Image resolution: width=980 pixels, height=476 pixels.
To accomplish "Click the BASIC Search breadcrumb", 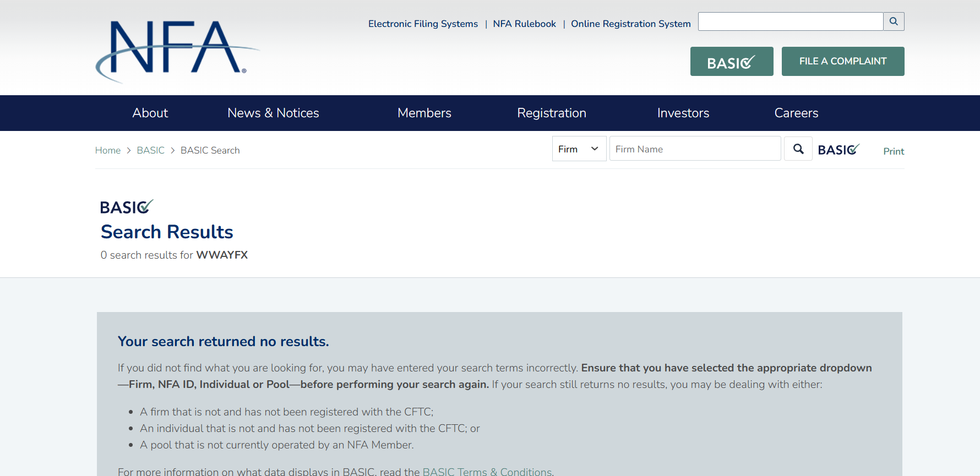I will coord(210,150).
